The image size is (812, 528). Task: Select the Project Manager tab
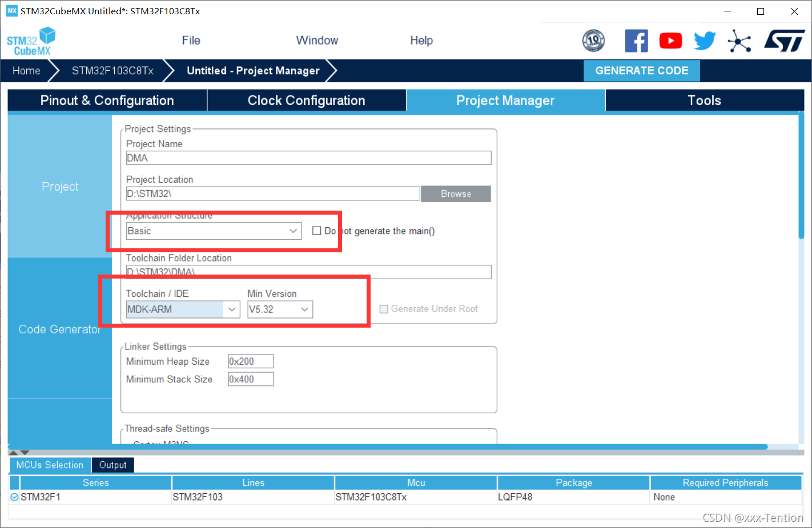pos(505,100)
